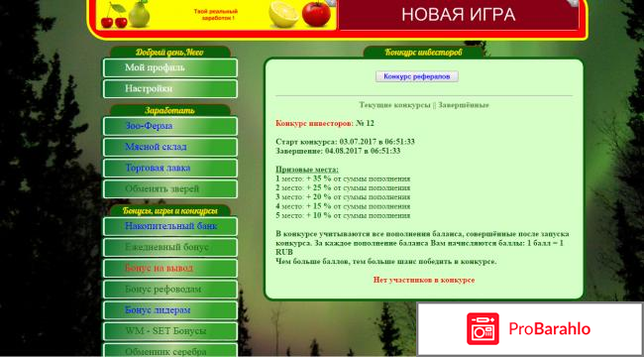Screen dimensions: 644x357
Task: Click the Заработать section header
Action: tap(170, 111)
